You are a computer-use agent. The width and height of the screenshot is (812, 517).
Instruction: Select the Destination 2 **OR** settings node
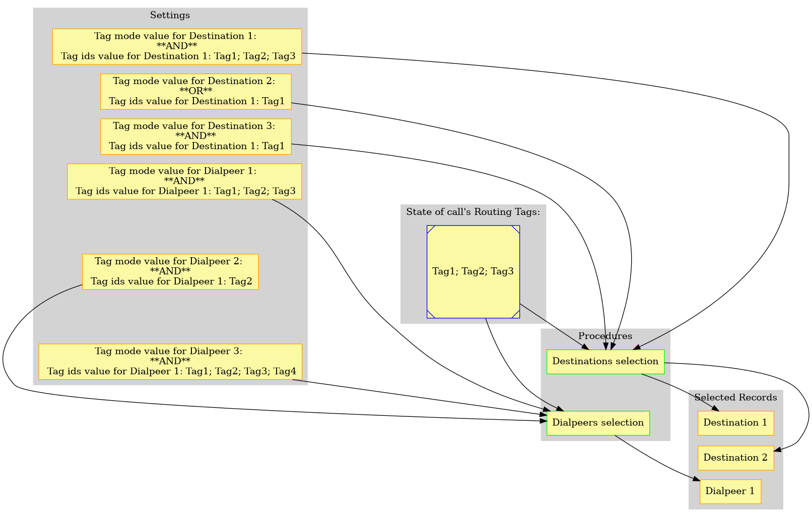[x=196, y=91]
